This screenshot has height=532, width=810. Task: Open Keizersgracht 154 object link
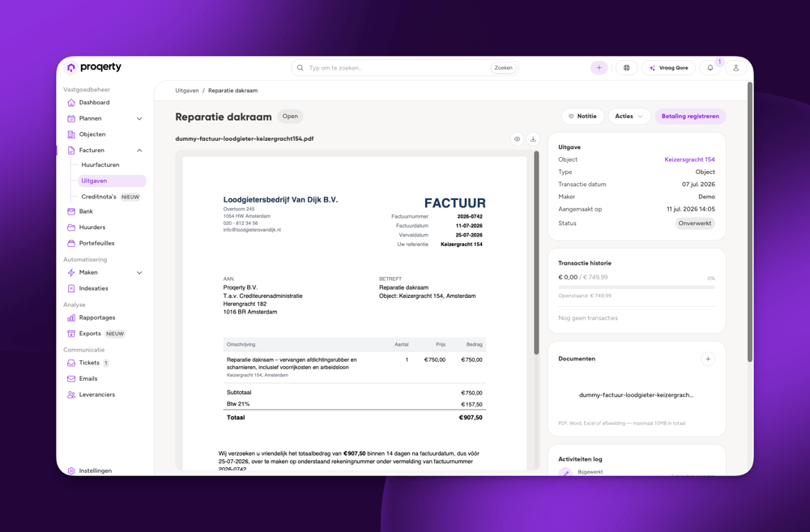pyautogui.click(x=689, y=160)
